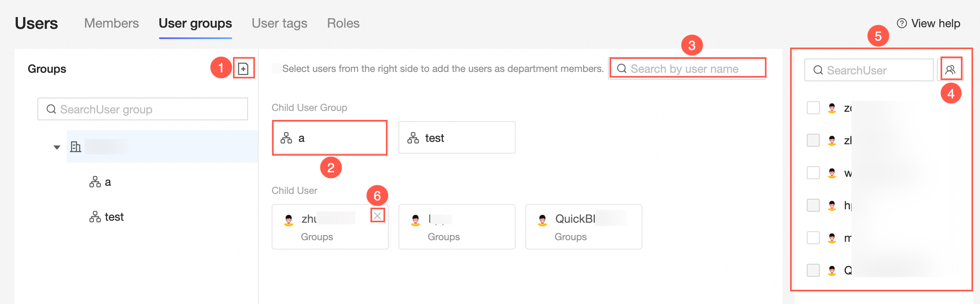Click group icon on 'test' child group card
The width and height of the screenshot is (980, 304).
413,138
